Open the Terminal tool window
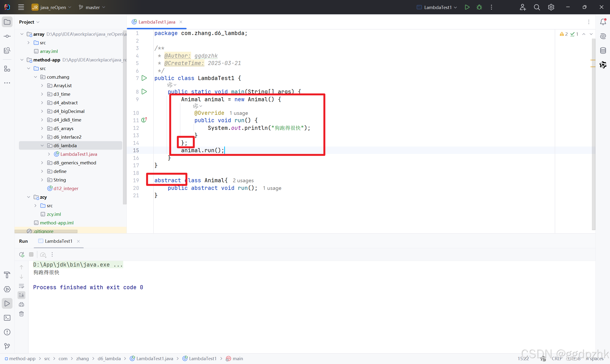The width and height of the screenshot is (610, 364). point(7,318)
